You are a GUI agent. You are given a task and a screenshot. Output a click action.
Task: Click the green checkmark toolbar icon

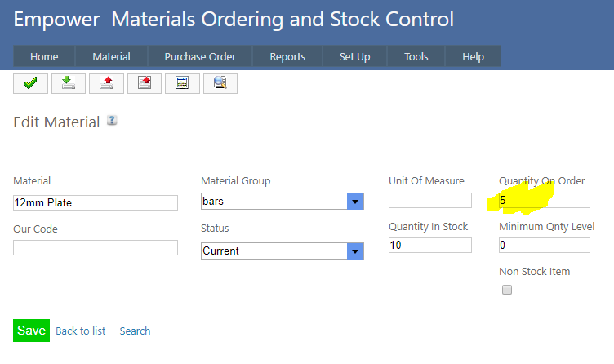click(30, 83)
